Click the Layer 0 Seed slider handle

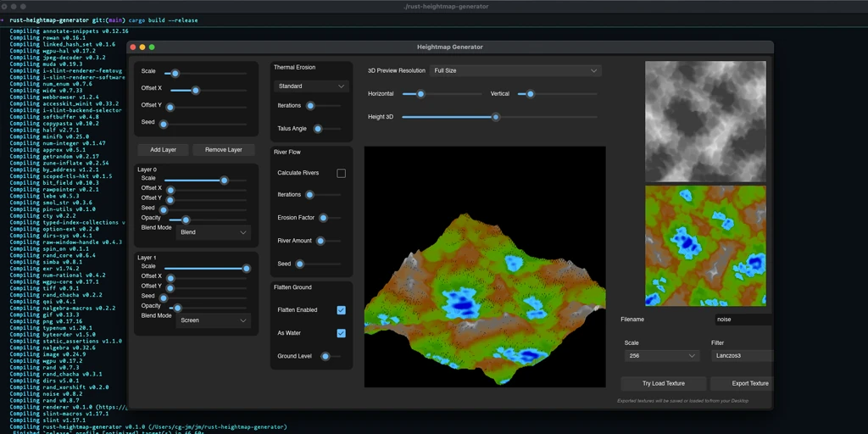point(164,210)
